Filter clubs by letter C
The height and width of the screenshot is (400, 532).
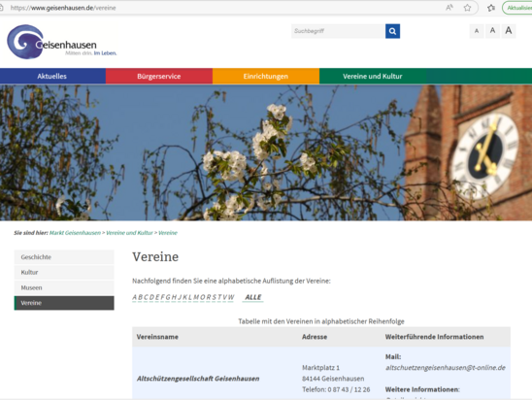pos(146,297)
